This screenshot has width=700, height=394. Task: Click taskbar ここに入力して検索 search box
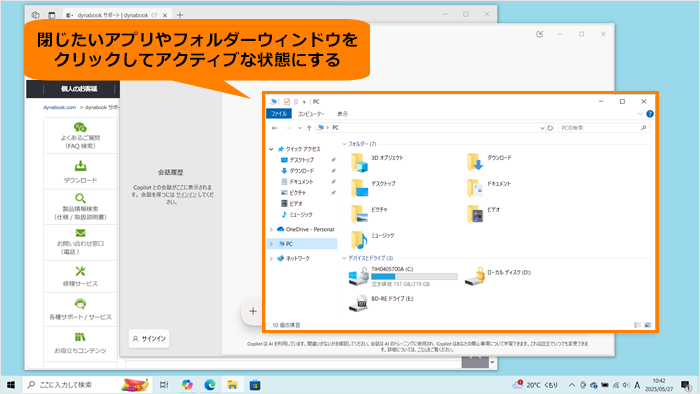pos(87,385)
